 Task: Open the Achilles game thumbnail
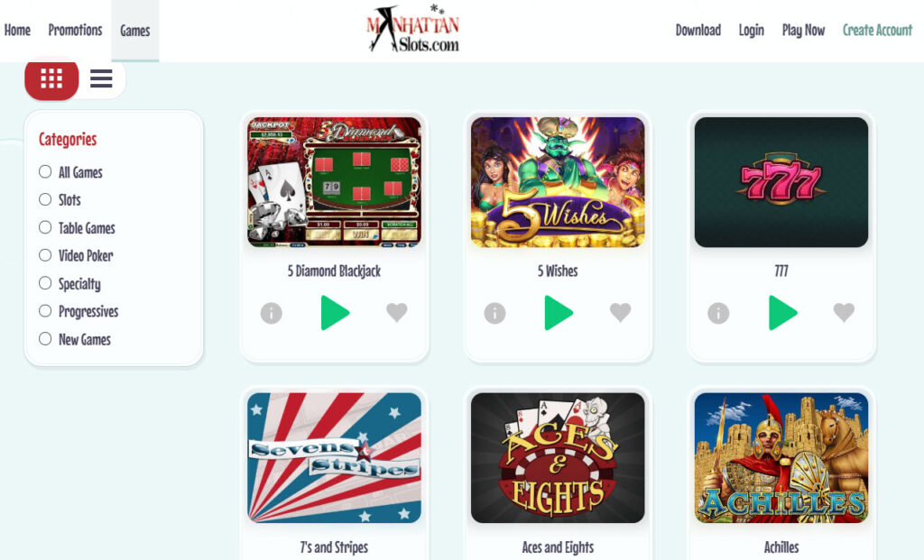pyautogui.click(x=781, y=457)
